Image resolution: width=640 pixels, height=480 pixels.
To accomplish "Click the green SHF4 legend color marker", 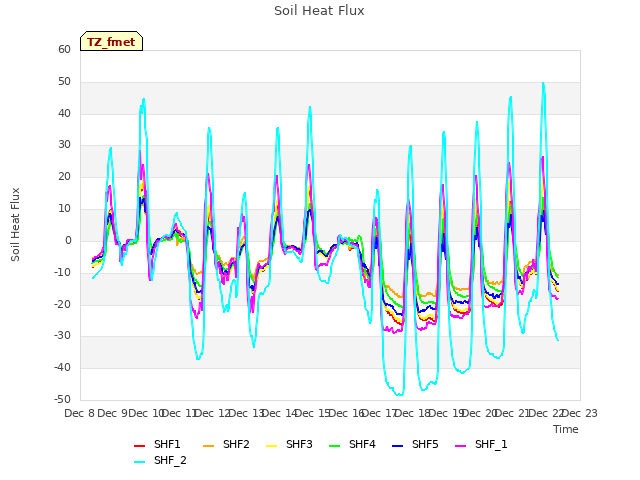I will (x=335, y=446).
